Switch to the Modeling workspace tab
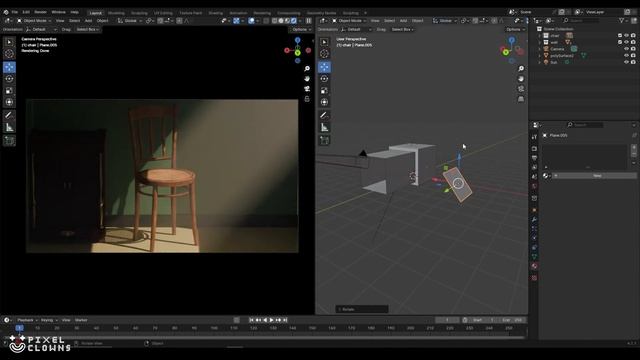Image resolution: width=640 pixels, height=360 pixels. pos(116,13)
